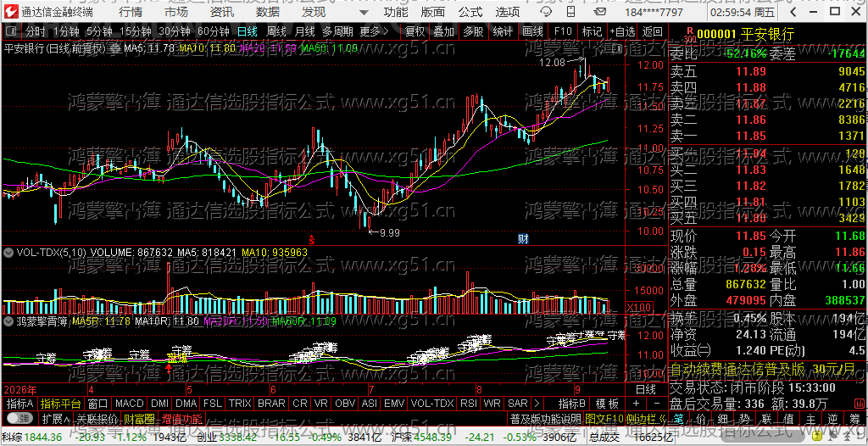Image resolution: width=868 pixels, height=446 pixels.
Task: Click the 标记 mark button
Action: 592,32
